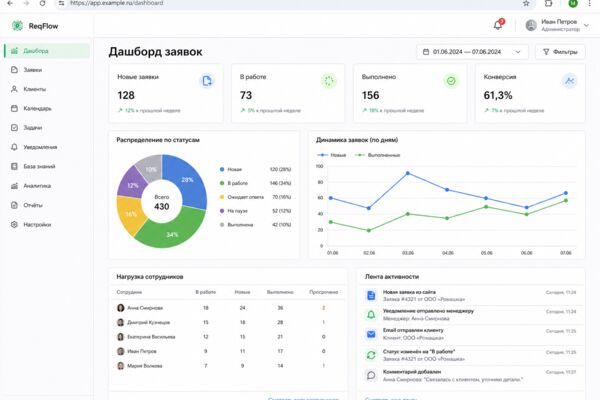This screenshot has width=600, height=400.
Task: Click the blue Новая segment of the donut chart
Action: click(184, 179)
